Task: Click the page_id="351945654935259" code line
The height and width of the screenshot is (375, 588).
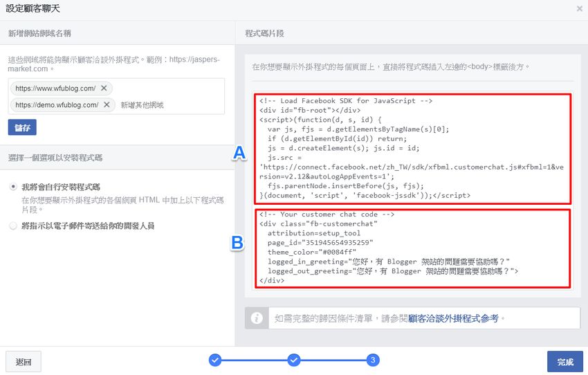Action: 320,243
